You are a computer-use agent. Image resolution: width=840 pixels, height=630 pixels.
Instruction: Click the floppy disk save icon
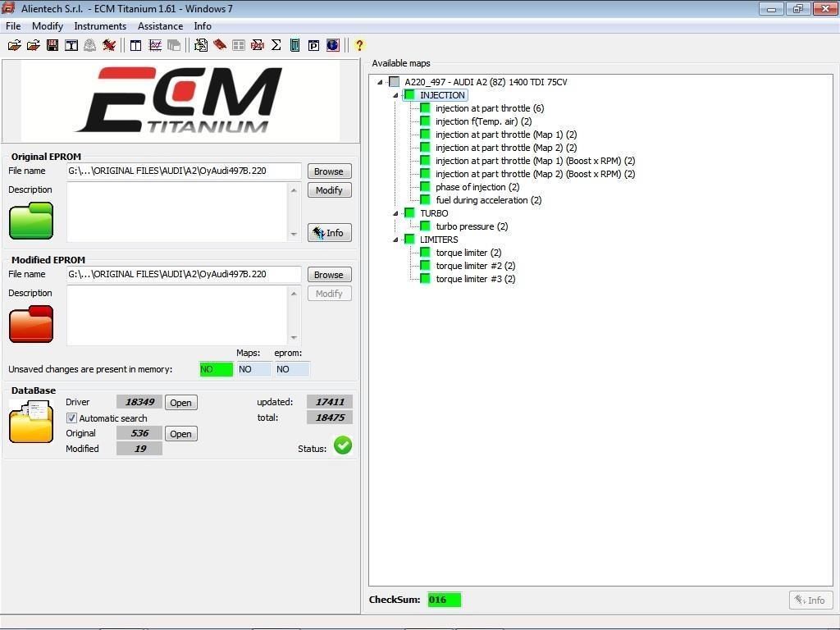[x=52, y=46]
